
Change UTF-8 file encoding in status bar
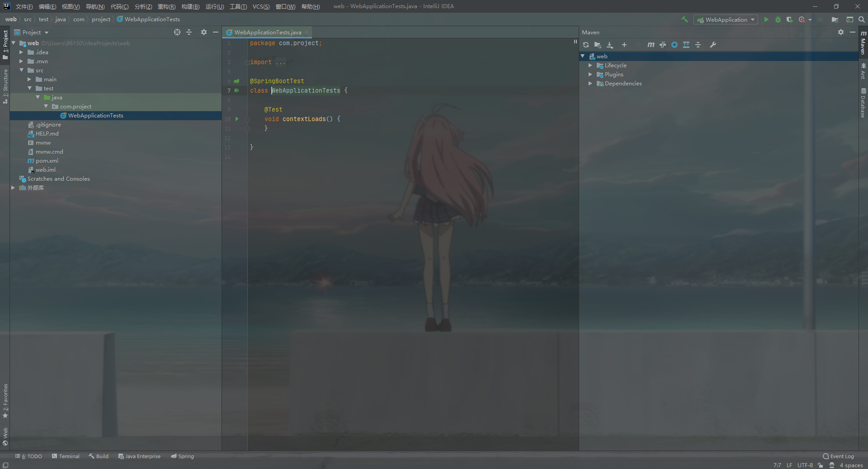coord(805,465)
